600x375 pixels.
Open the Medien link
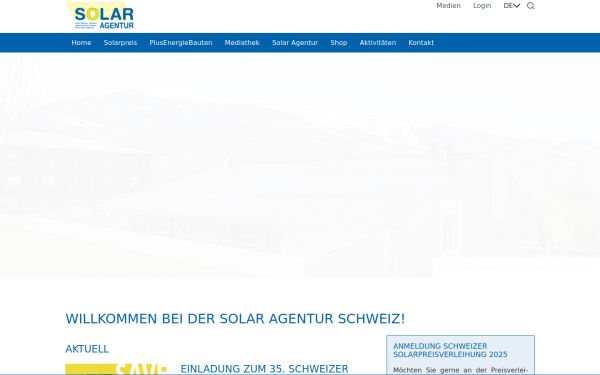[x=448, y=6]
